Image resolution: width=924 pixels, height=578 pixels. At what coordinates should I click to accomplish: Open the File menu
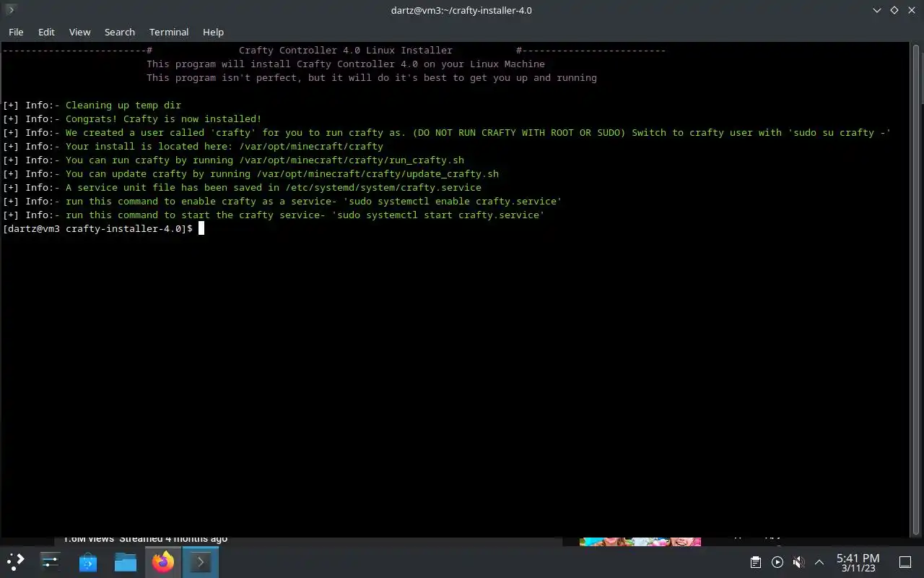click(16, 32)
